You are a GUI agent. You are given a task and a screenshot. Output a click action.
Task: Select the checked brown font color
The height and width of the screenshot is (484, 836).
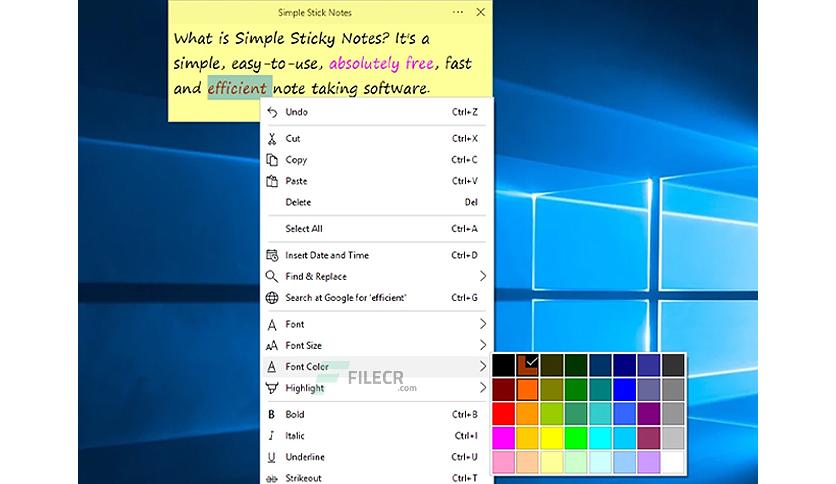527,365
